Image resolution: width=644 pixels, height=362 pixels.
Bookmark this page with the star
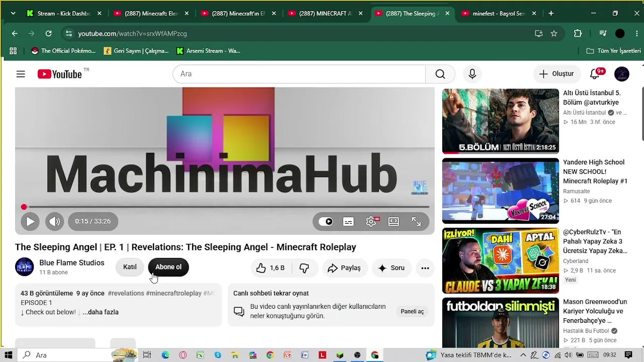[x=554, y=34]
